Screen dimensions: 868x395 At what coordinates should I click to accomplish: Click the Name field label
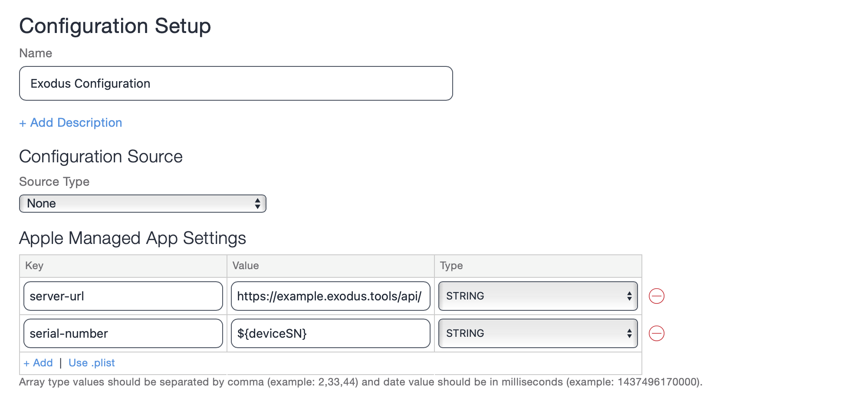(36, 53)
